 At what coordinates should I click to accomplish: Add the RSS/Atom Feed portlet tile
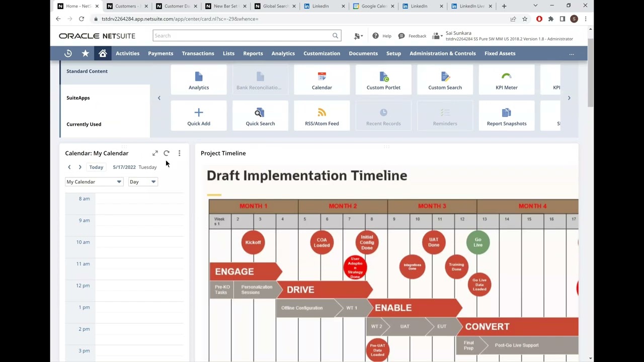coord(322,116)
